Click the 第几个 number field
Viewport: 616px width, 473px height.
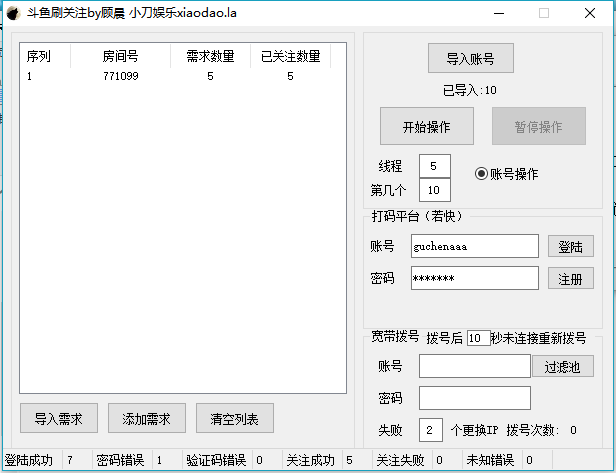click(435, 189)
